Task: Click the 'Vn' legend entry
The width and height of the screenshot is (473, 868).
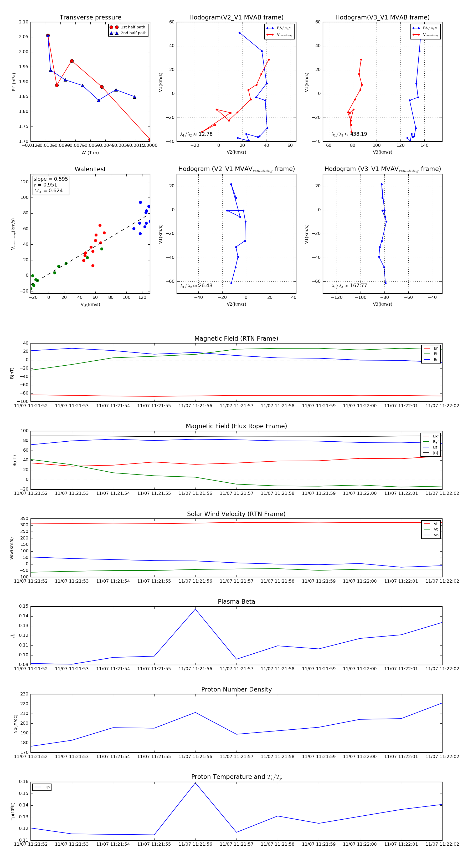Action: pyautogui.click(x=431, y=535)
